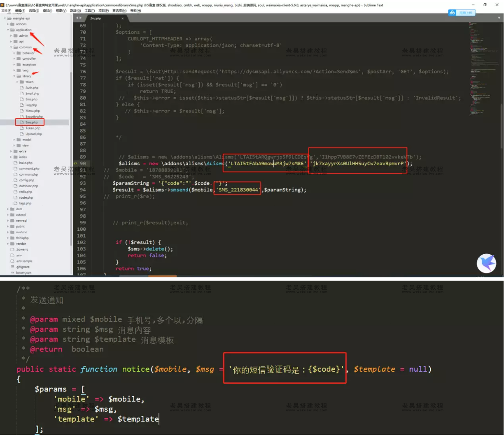The height and width of the screenshot is (436, 504).
Task: Click the Sublime Text app icon in title bar
Action: click(2, 5)
